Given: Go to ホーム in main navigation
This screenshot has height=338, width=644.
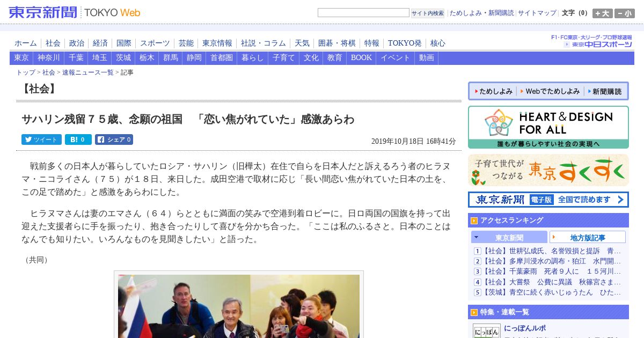Looking at the screenshot, I should tap(26, 43).
